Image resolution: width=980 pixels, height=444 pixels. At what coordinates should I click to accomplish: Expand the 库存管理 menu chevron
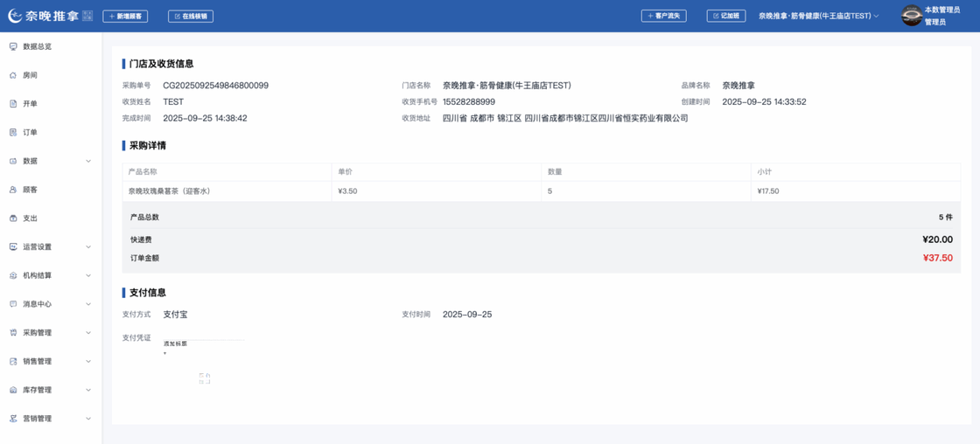(x=88, y=390)
